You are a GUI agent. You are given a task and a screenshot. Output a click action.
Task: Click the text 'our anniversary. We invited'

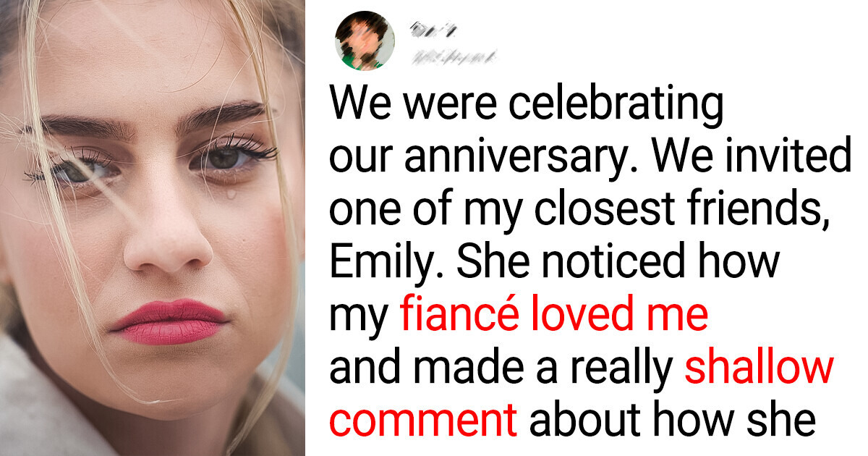(x=590, y=159)
